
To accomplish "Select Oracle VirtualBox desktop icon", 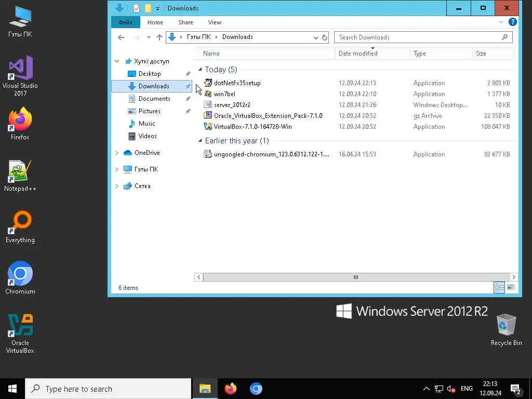I will point(20,333).
